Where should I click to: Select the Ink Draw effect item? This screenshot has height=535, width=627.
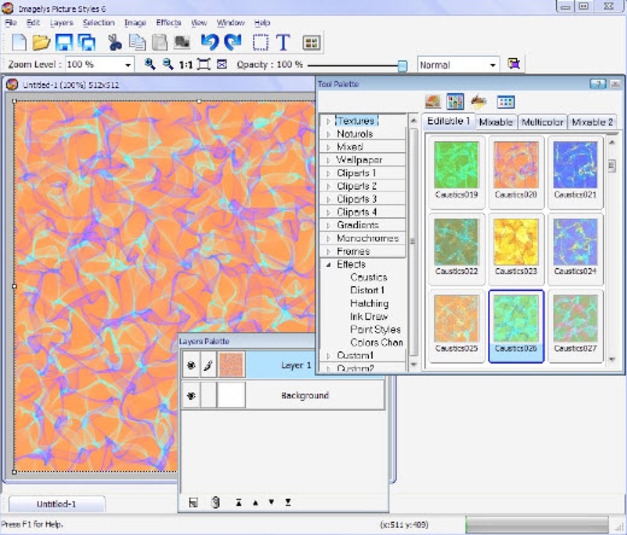[x=369, y=317]
